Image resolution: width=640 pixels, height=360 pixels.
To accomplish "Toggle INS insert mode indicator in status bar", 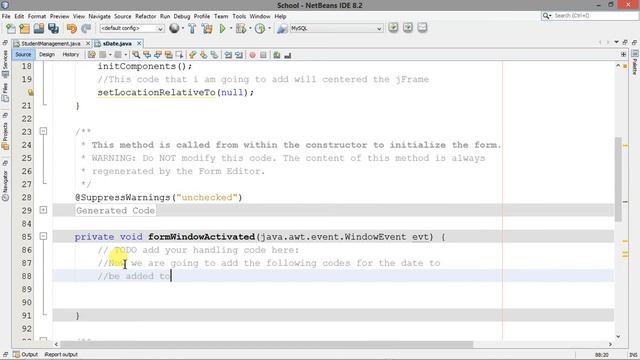I will coord(633,355).
